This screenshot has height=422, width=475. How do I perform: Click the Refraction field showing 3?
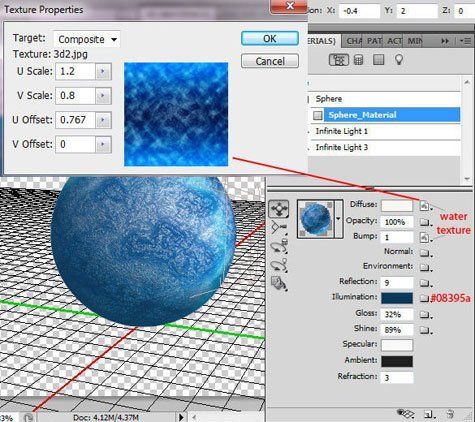click(x=397, y=378)
